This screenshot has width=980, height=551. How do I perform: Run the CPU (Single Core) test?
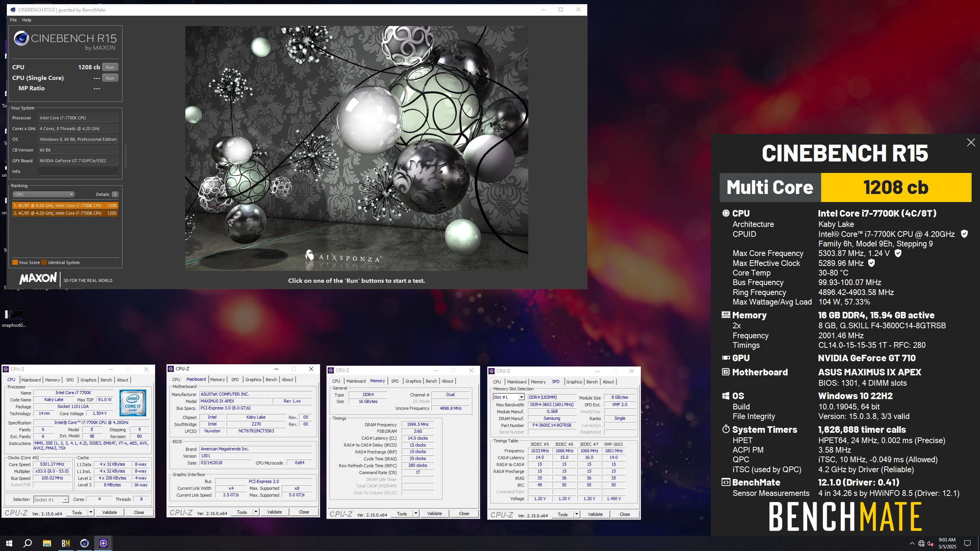tap(110, 78)
